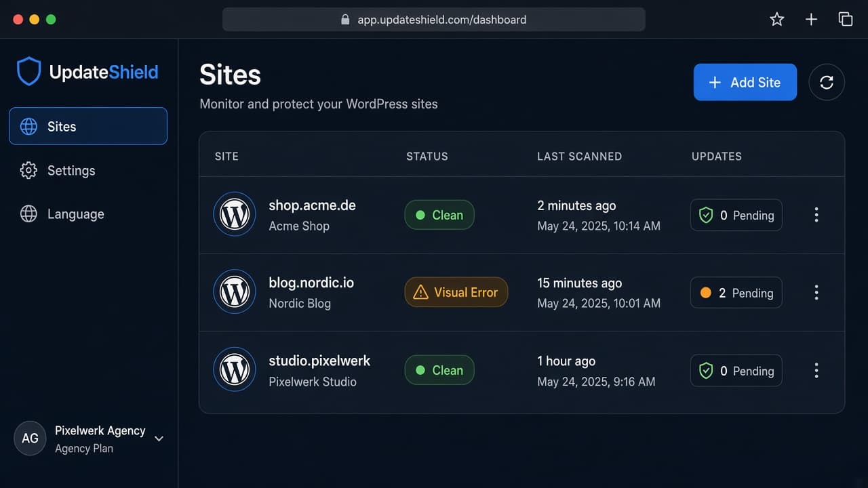Click the shield check icon in studio.pixelwerk row

pyautogui.click(x=706, y=371)
